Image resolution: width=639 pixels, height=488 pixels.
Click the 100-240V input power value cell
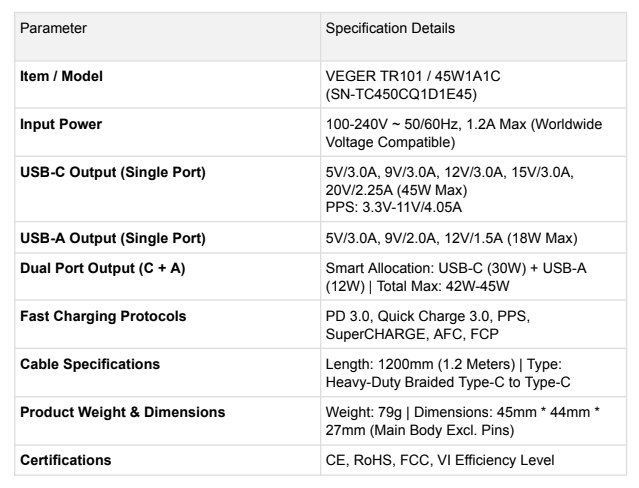[473, 132]
